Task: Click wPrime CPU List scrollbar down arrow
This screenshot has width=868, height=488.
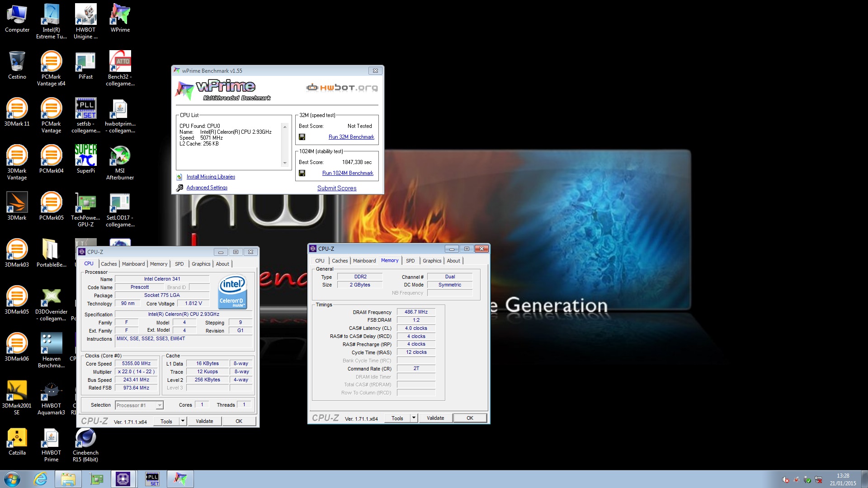Action: 285,163
